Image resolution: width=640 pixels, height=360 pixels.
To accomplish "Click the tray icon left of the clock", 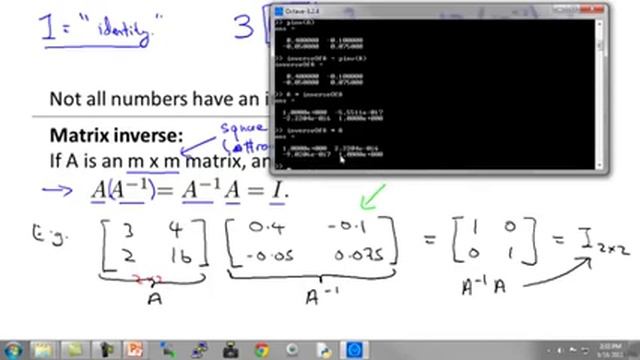I will 585,350.
